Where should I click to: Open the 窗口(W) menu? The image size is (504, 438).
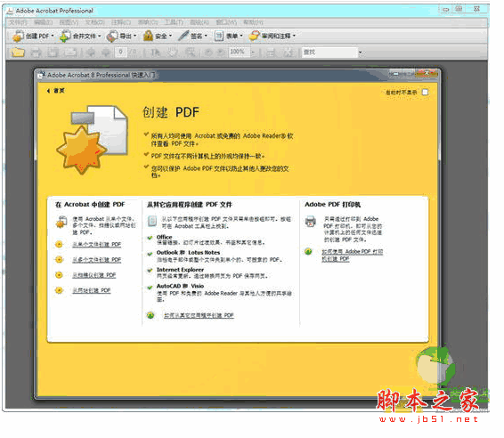click(226, 22)
